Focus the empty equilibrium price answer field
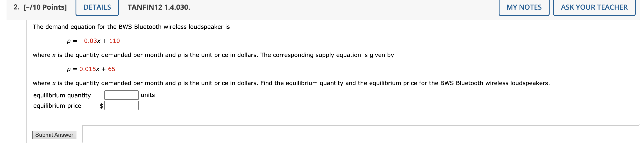Viewport: 644px width, 146px height. pos(122,105)
